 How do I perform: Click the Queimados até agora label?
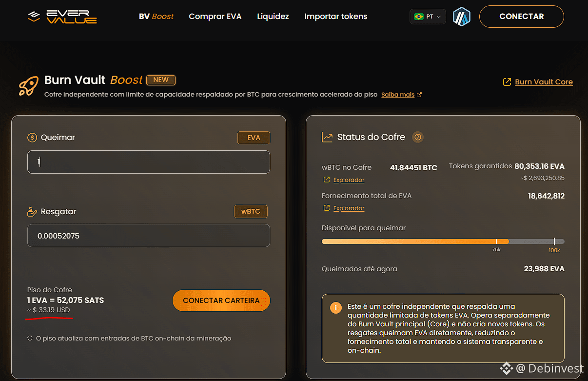pyautogui.click(x=359, y=269)
